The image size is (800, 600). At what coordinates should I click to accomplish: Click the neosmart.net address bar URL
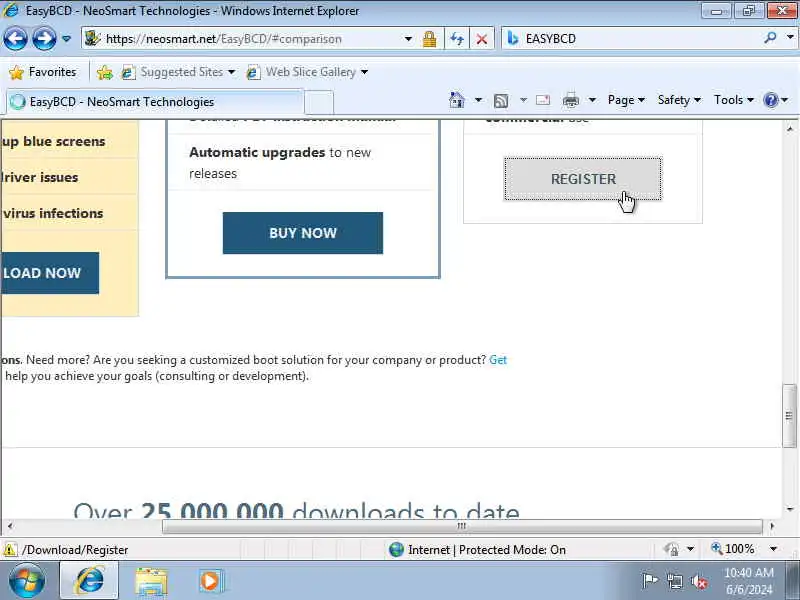pos(223,39)
